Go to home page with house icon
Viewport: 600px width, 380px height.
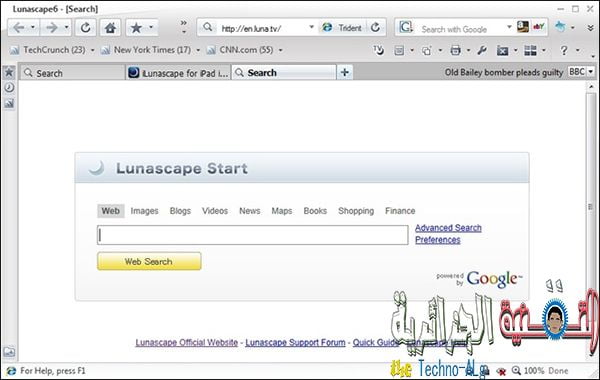click(x=110, y=28)
